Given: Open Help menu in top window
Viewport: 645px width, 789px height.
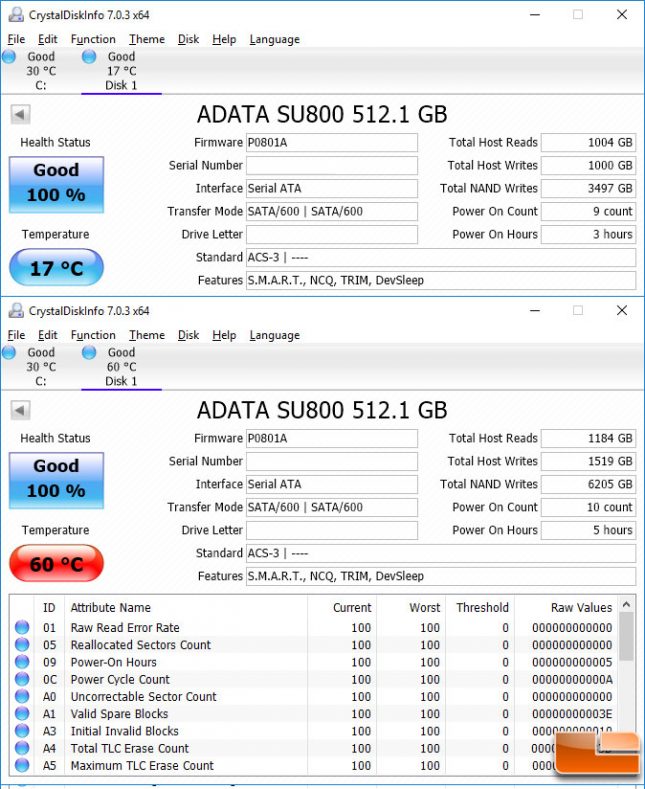Looking at the screenshot, I should [x=224, y=39].
